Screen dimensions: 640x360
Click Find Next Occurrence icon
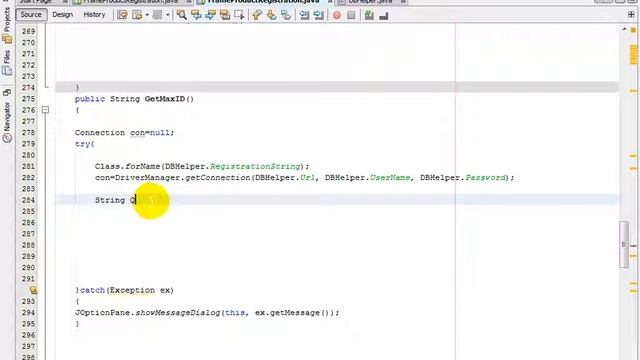click(x=211, y=16)
